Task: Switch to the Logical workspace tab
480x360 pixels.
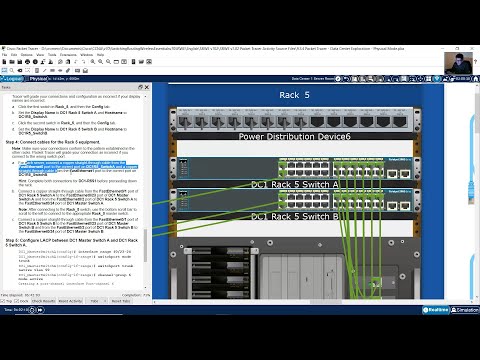Action: coord(13,79)
